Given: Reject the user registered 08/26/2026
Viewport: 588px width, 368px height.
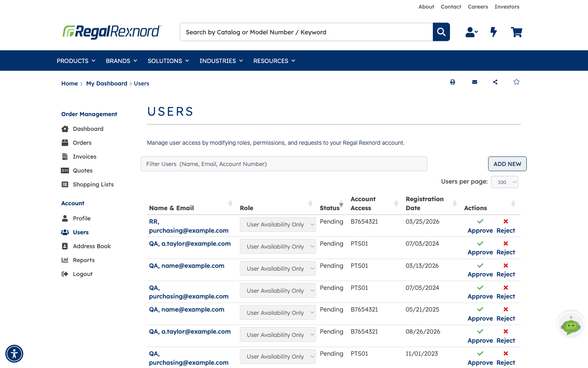Looking at the screenshot, I should point(506,336).
